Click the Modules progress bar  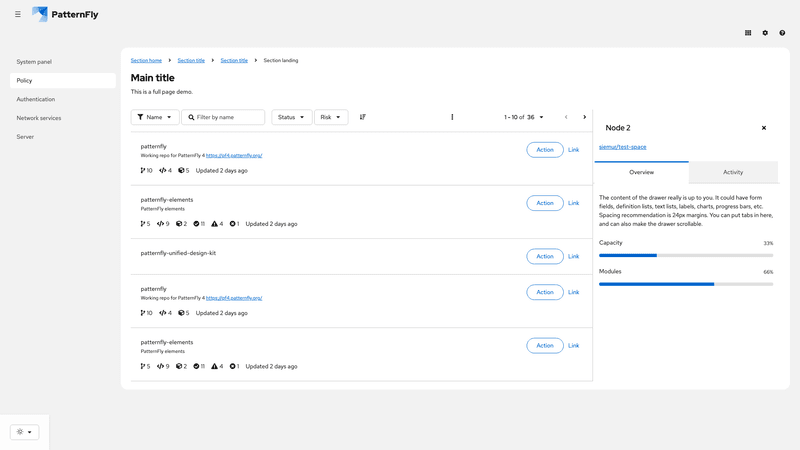click(x=686, y=284)
